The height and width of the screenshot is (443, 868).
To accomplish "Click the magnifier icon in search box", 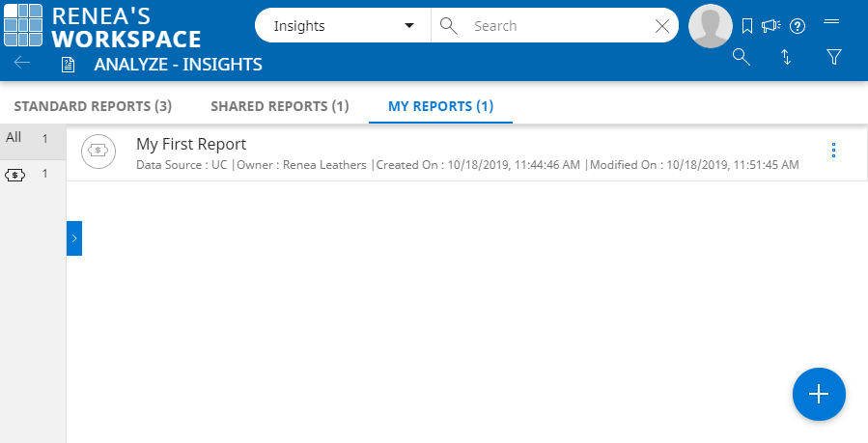I will [x=448, y=25].
